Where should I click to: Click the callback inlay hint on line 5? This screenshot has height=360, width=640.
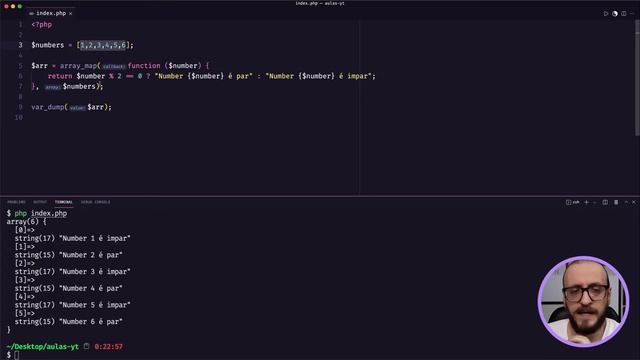[113, 66]
